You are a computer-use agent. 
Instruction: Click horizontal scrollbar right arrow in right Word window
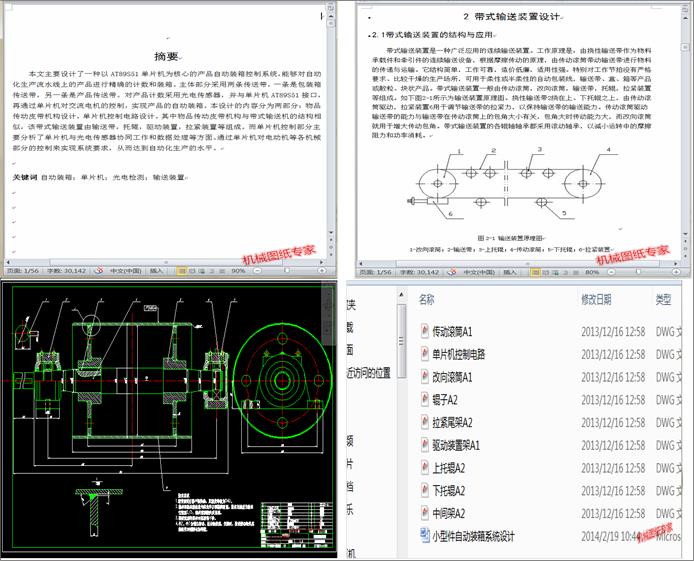(676, 263)
